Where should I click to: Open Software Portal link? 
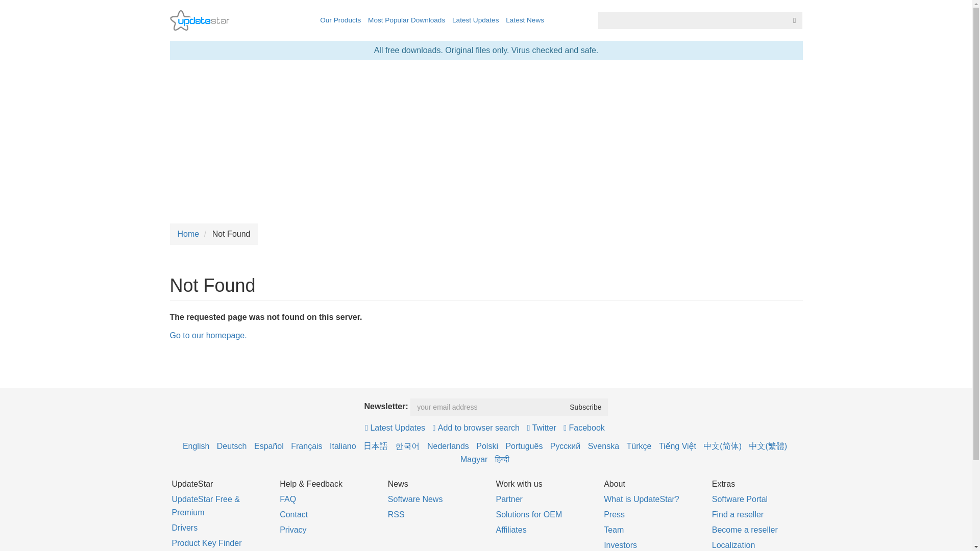pos(740,499)
